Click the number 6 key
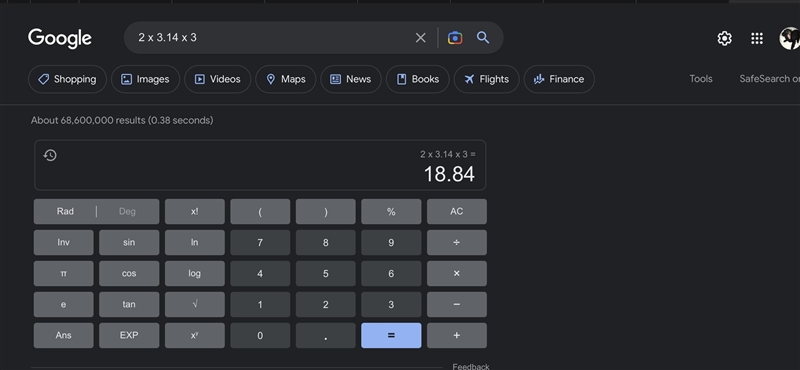This screenshot has height=370, width=800. [391, 274]
